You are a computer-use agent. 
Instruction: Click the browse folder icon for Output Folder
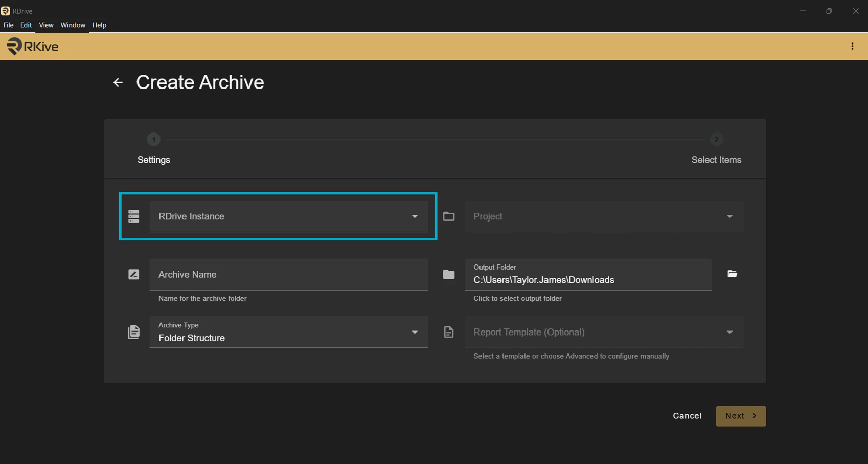point(732,274)
